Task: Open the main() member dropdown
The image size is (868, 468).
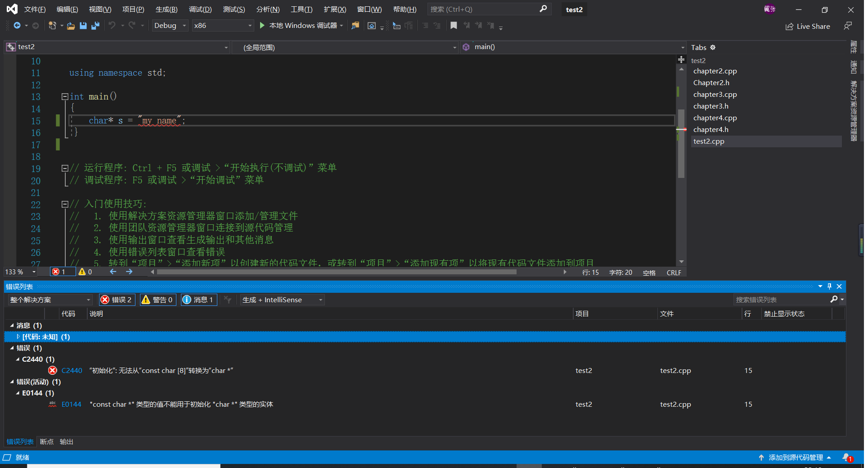Action: [x=573, y=47]
